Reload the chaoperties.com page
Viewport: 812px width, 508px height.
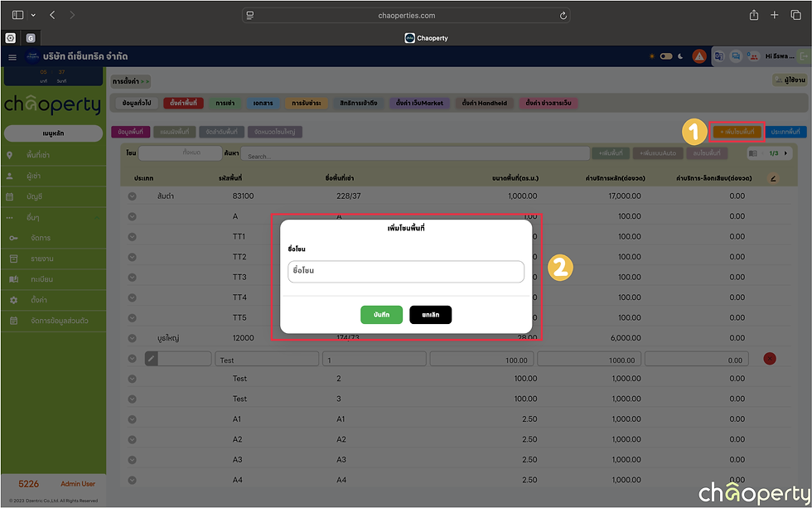(563, 16)
